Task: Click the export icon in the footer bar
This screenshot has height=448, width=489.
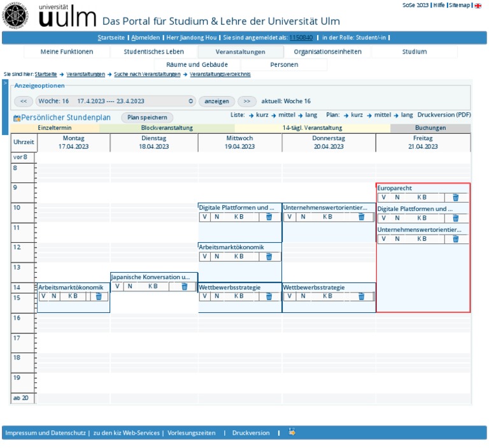Action: (x=292, y=432)
